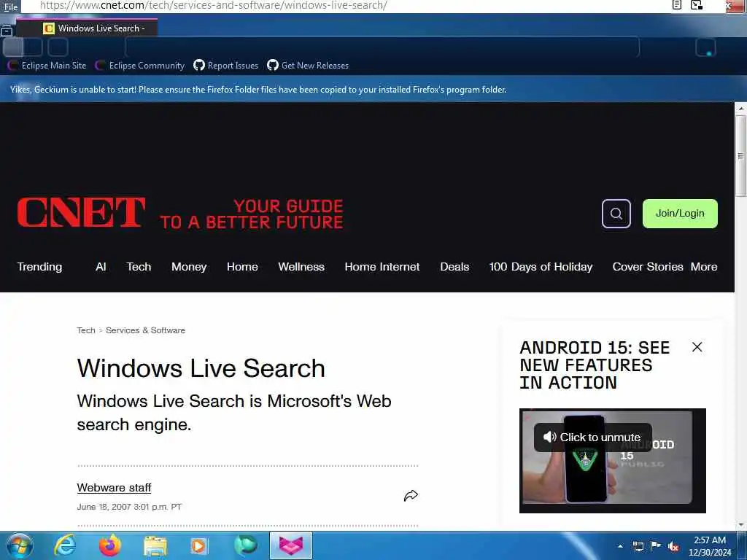Open the Cover Stories nav item
Viewport: 747px width, 560px height.
coord(648,267)
